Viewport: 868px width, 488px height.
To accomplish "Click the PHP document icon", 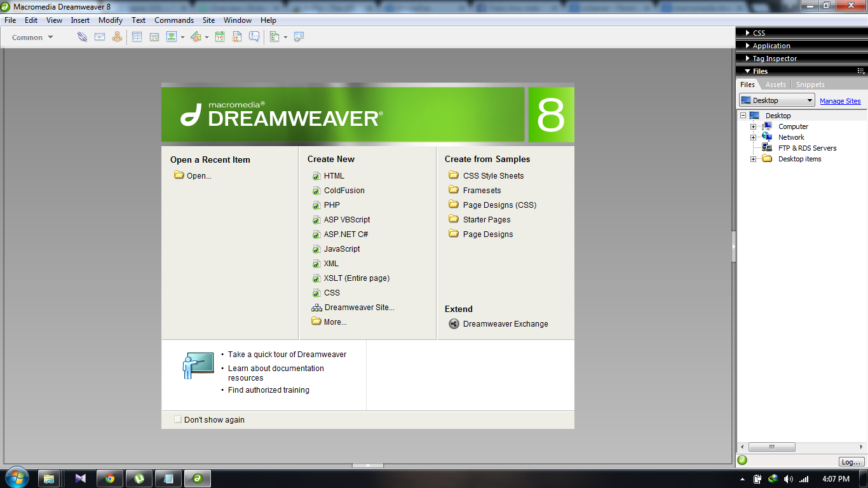I will tap(316, 205).
